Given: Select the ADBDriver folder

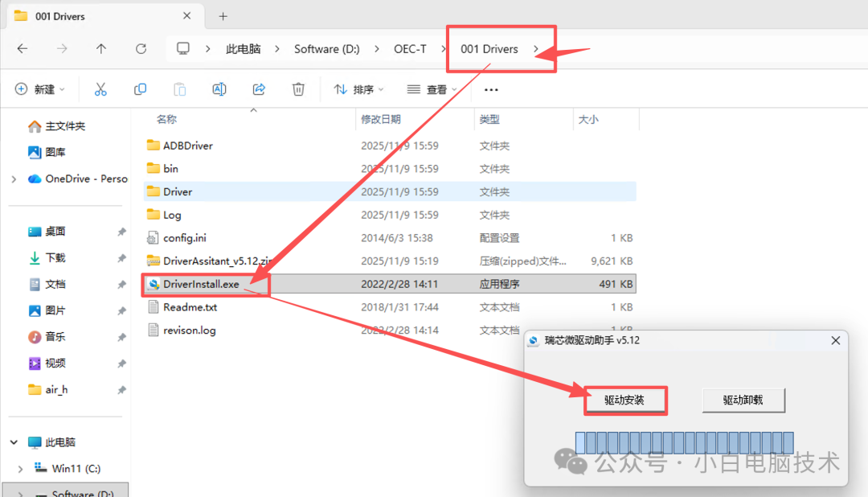Looking at the screenshot, I should click(390, 146).
